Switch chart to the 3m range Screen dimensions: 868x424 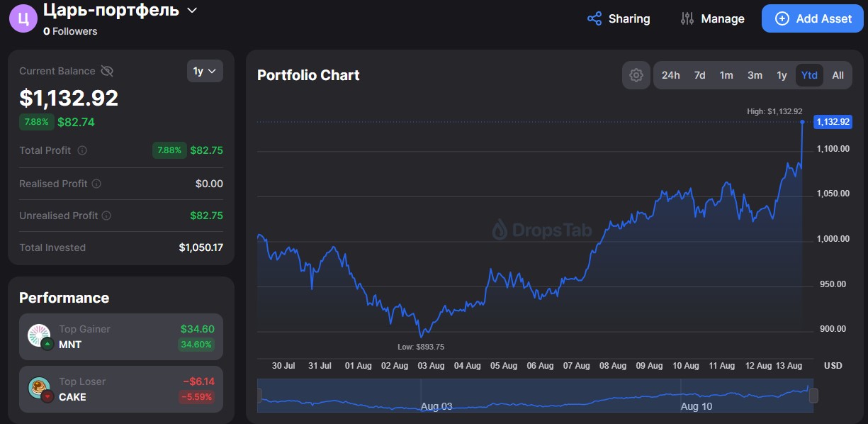click(755, 75)
